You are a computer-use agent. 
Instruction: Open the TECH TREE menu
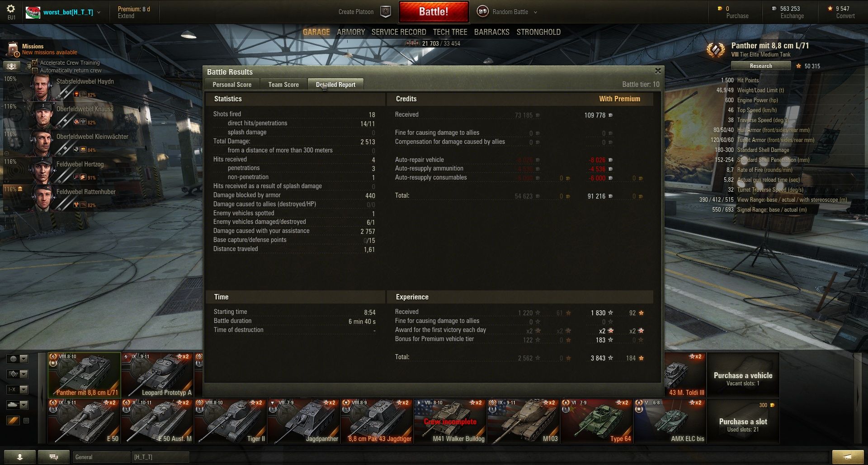450,32
